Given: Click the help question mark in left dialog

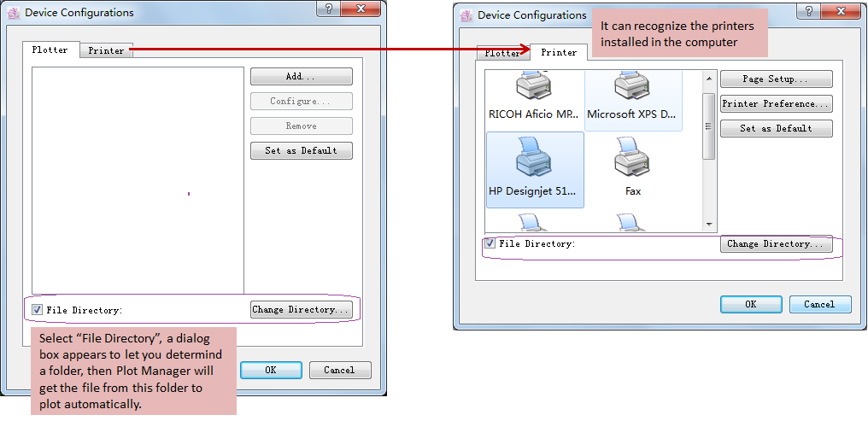Looking at the screenshot, I should pos(328,10).
